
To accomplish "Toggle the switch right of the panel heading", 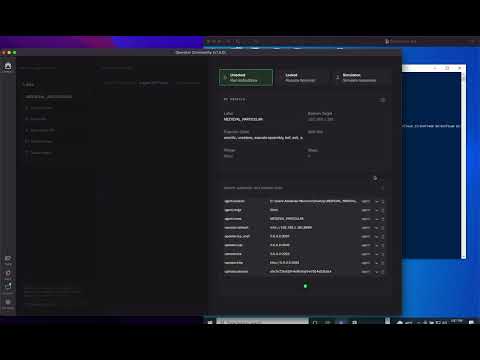I will 382,100.
